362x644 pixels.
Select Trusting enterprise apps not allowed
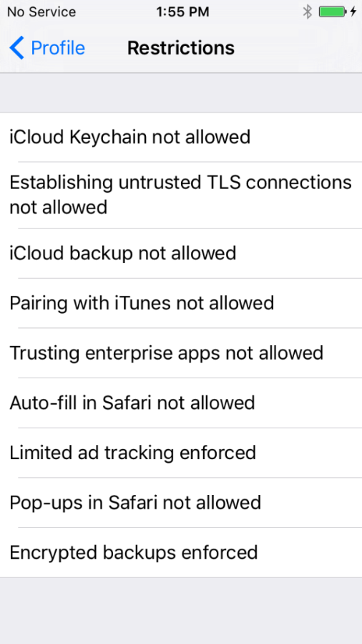[181, 353]
